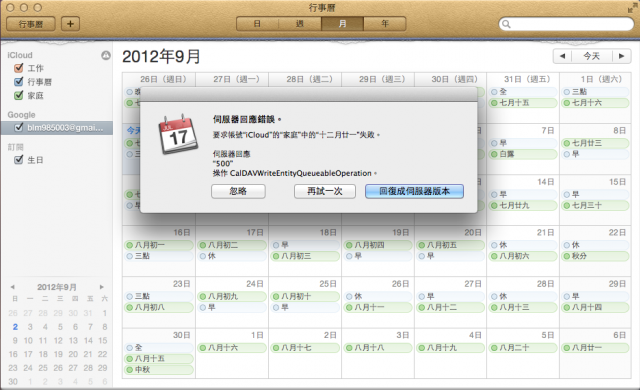Select the 八月初二 event on the 17th
This screenshot has height=390, width=640.
click(x=232, y=245)
